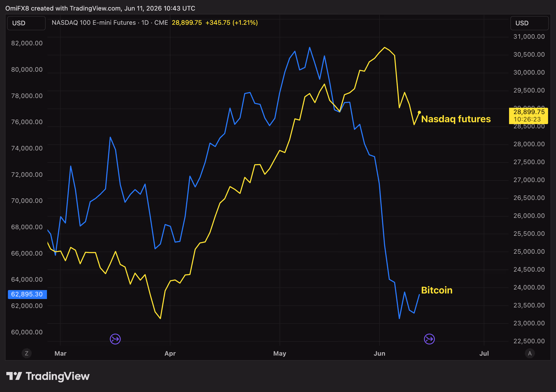Click the 82,000.00 left axis label

point(27,43)
